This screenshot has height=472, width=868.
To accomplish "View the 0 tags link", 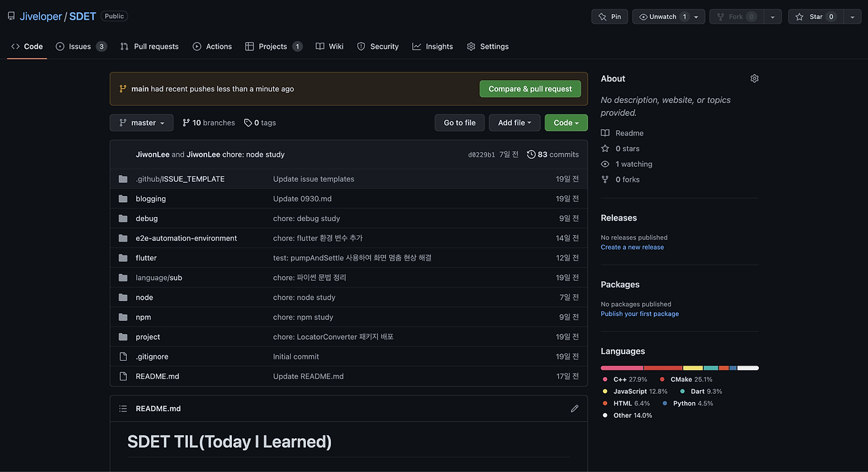I will 260,123.
